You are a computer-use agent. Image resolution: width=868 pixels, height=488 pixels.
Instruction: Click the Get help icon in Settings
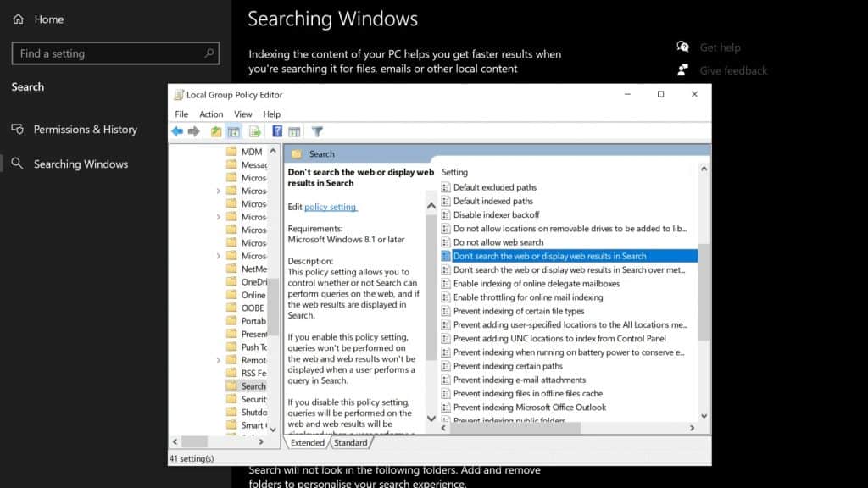pyautogui.click(x=682, y=47)
